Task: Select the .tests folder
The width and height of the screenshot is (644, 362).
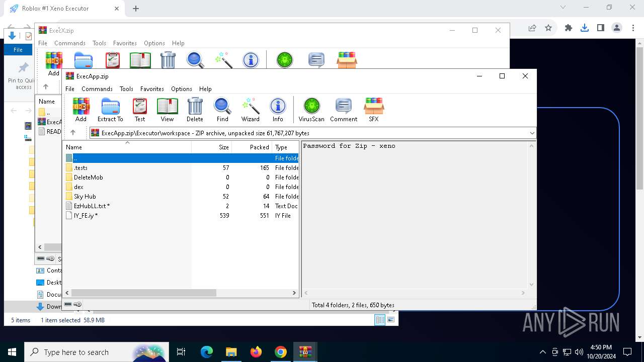Action: click(181, 167)
